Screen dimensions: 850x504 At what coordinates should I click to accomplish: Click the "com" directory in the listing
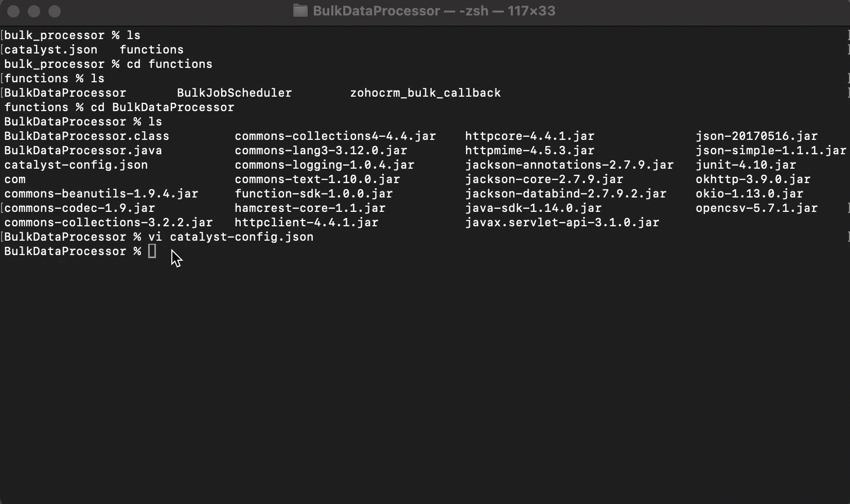tap(15, 179)
